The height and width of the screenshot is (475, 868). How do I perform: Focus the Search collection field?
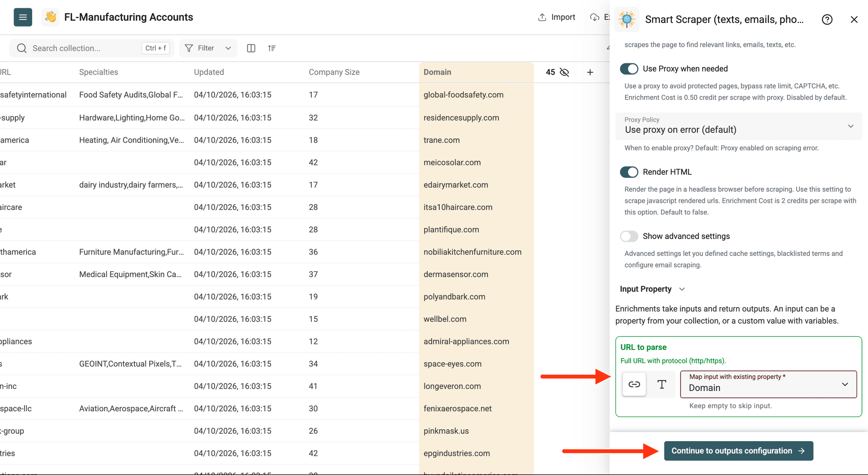[92, 48]
